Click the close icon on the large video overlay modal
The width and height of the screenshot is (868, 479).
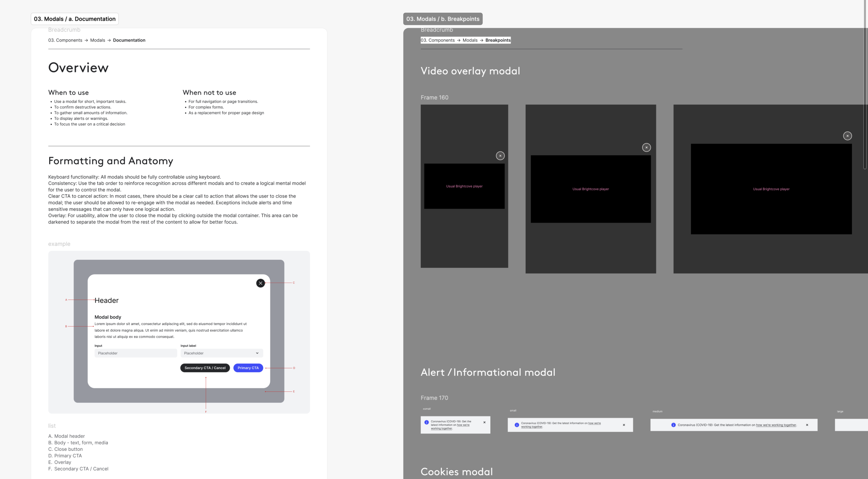(847, 135)
